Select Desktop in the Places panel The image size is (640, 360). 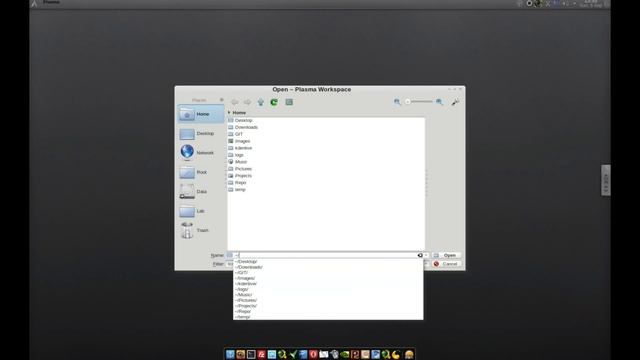(x=201, y=133)
